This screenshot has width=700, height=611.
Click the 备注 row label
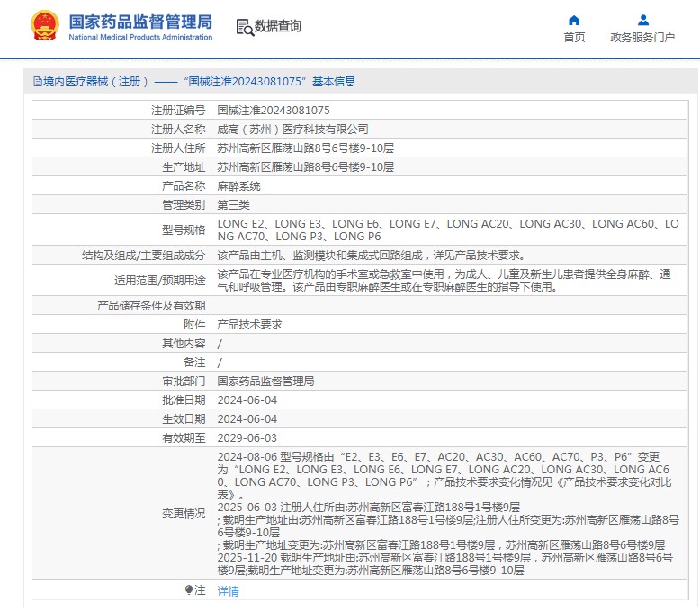coord(194,363)
